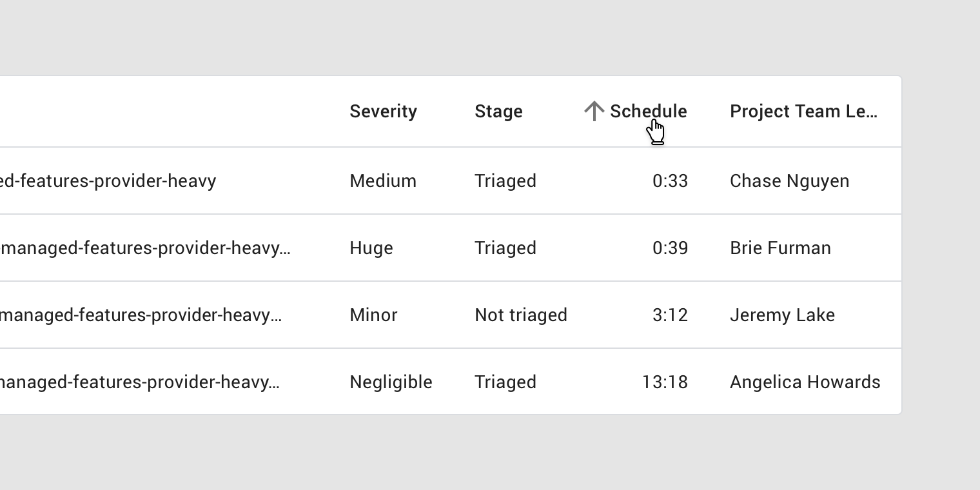
Task: Click the Not triaged stage cell
Action: (521, 315)
